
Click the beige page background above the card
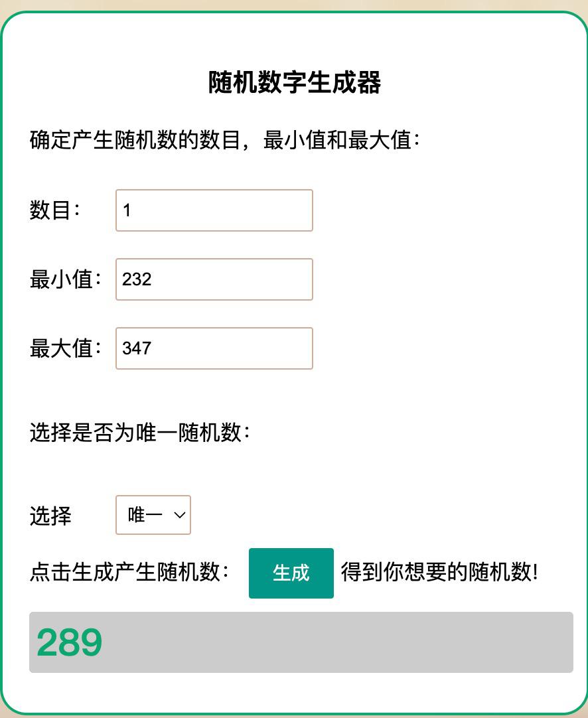tap(294, 5)
